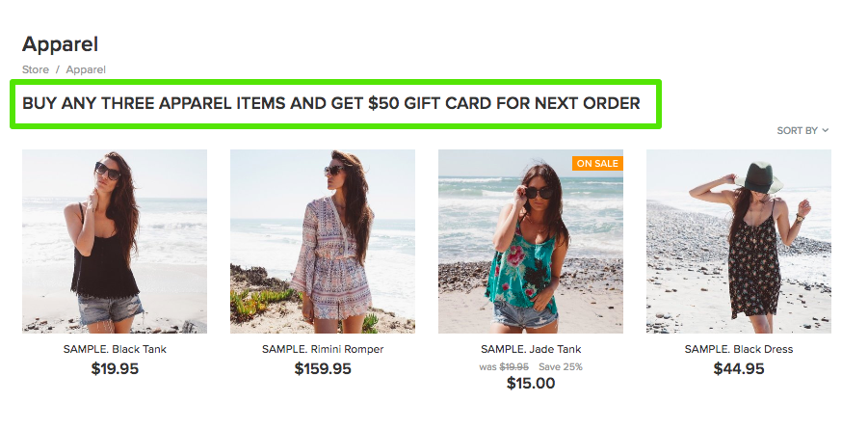Click the $19.95 Black Tank price

[115, 368]
